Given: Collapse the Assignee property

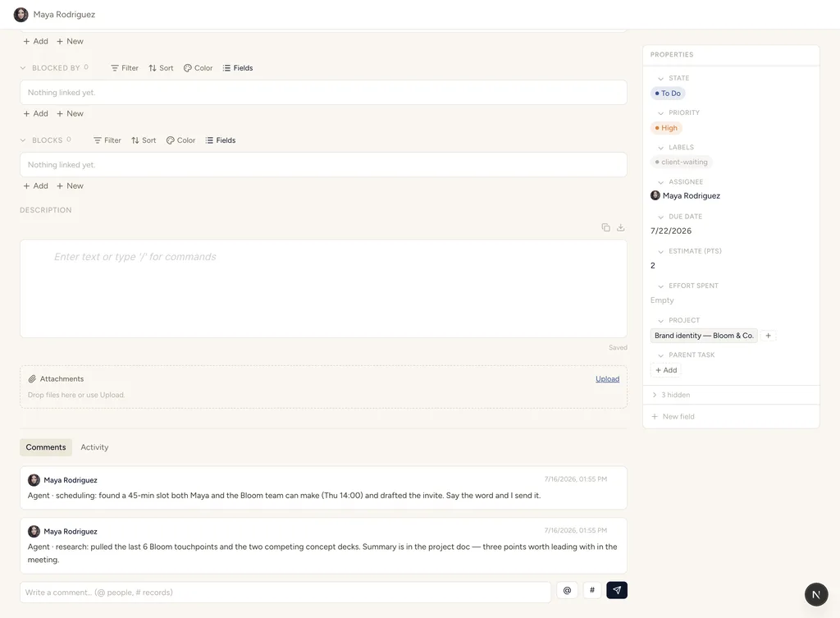Looking at the screenshot, I should click(660, 182).
